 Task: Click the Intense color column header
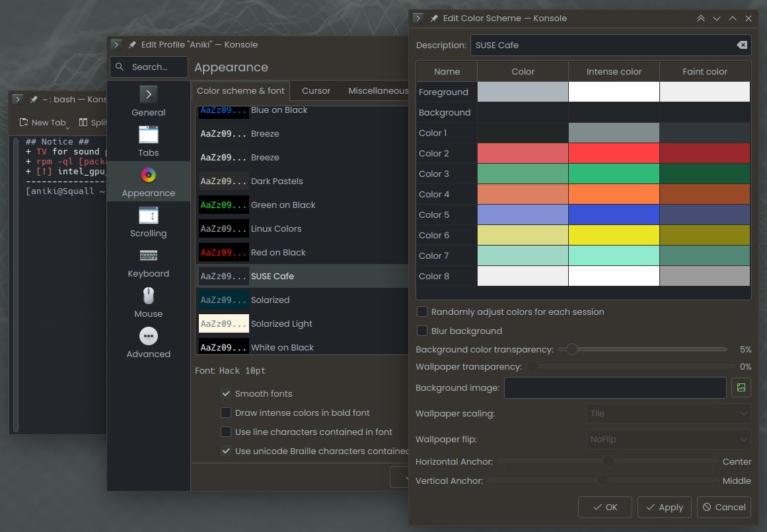(614, 71)
